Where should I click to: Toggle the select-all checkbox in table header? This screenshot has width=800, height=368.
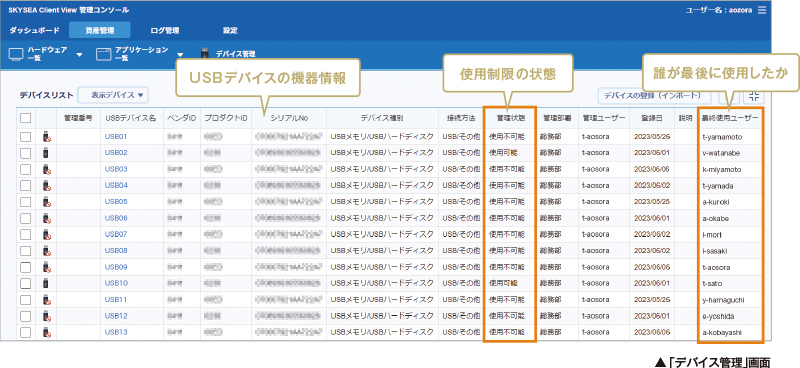coord(26,118)
